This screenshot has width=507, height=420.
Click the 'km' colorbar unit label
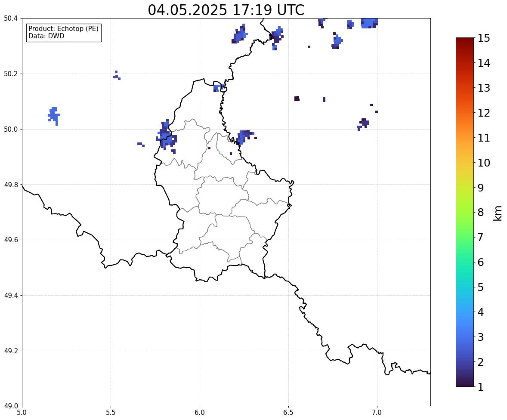pos(498,213)
